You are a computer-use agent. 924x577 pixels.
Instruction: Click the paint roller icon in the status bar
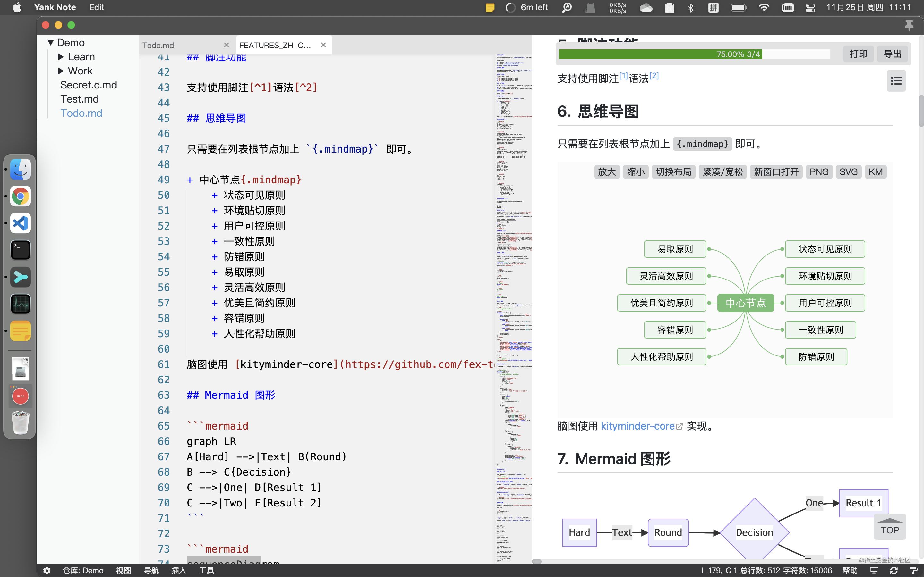point(914,570)
